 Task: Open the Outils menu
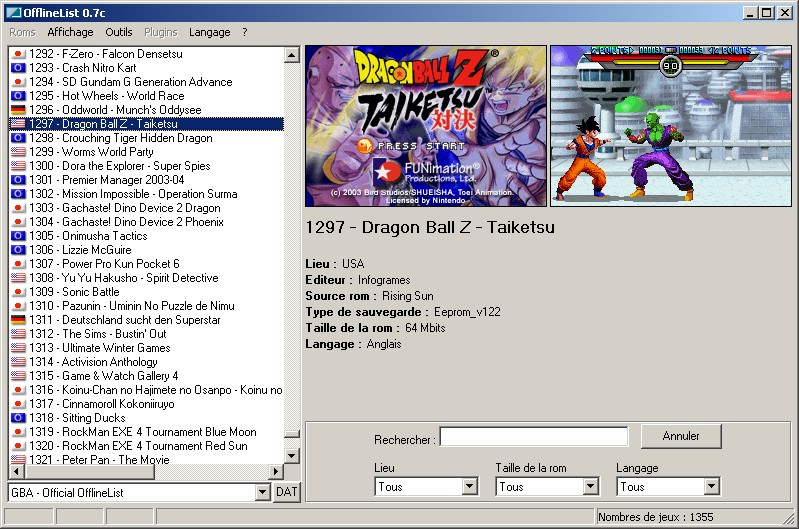point(119,32)
